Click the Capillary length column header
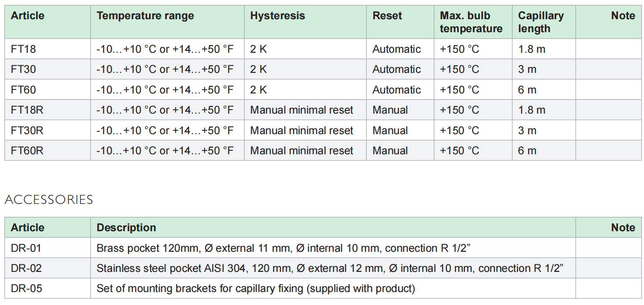This screenshot has height=305, width=644. 540,22
